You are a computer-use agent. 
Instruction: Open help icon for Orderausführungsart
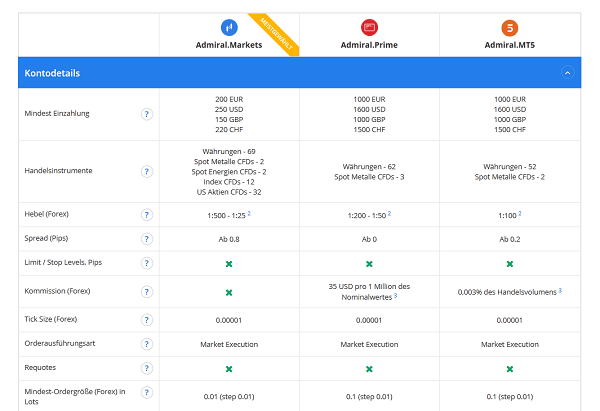[147, 344]
